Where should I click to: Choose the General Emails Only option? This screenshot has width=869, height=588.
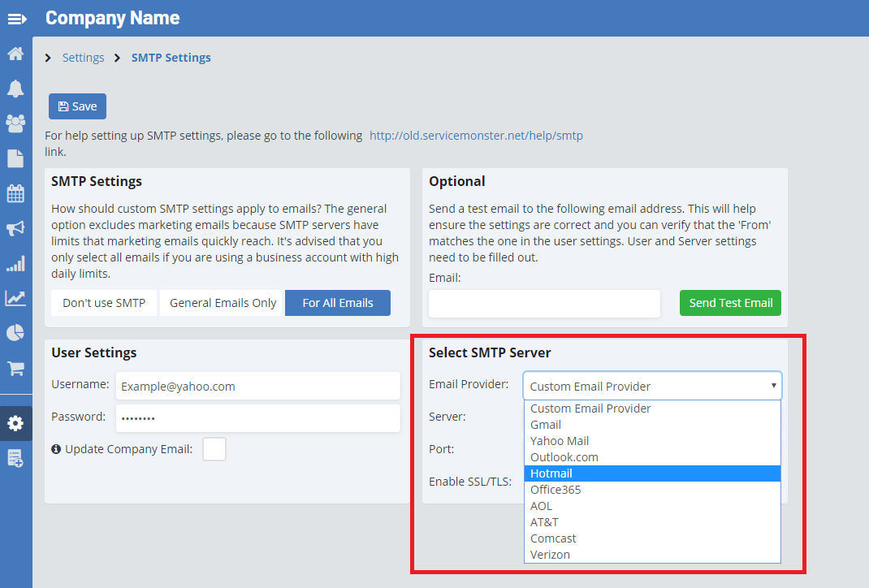tap(223, 303)
